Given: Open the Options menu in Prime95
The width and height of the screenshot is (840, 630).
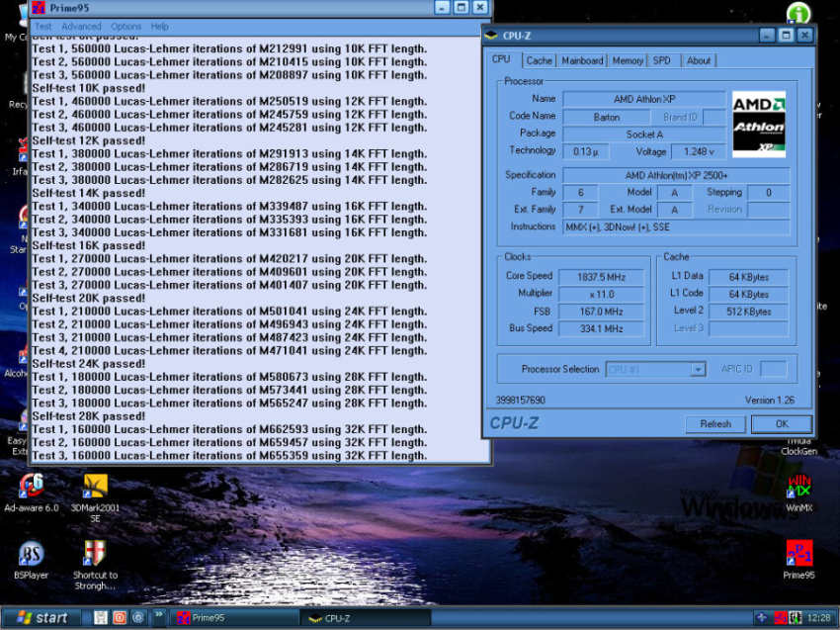Looking at the screenshot, I should 126,27.
